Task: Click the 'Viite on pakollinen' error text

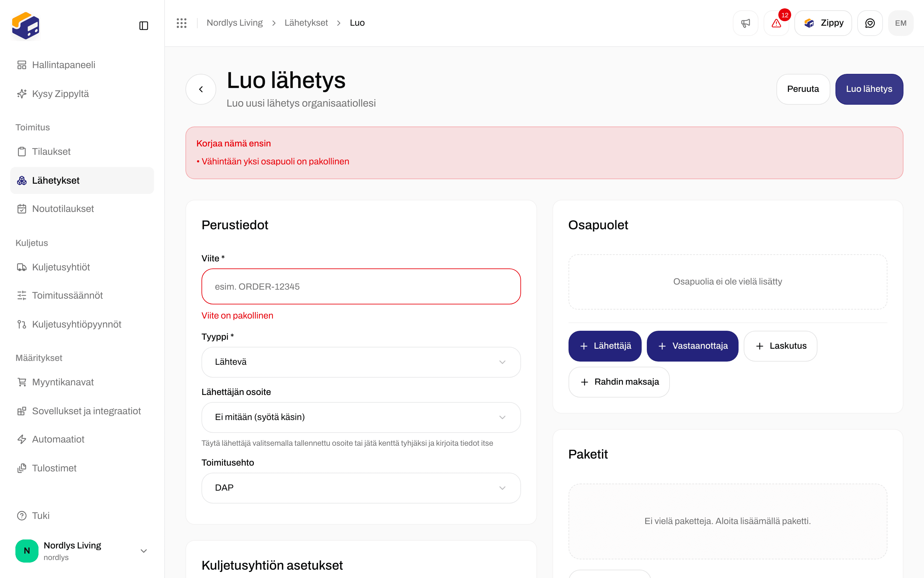Action: point(237,315)
